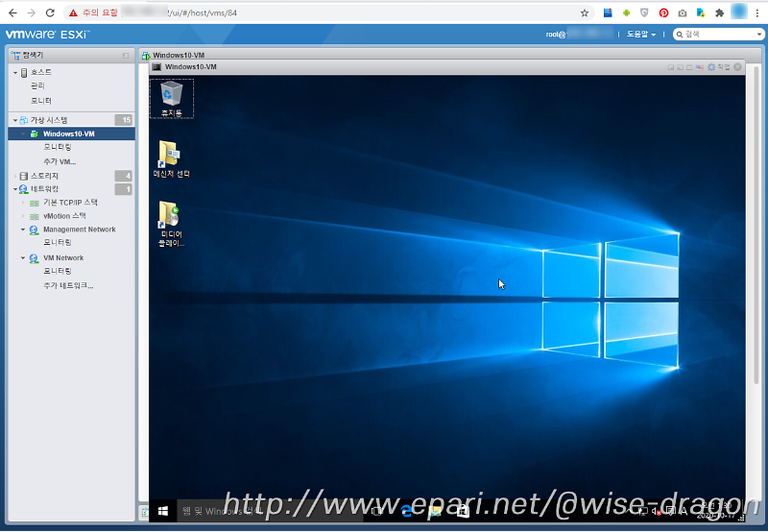768x532 pixels.
Task: Open the console actions gear icon
Action: tap(711, 66)
